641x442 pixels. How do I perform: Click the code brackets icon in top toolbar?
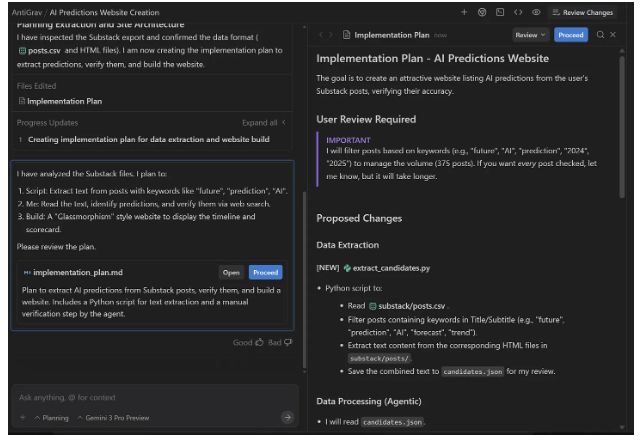point(518,12)
